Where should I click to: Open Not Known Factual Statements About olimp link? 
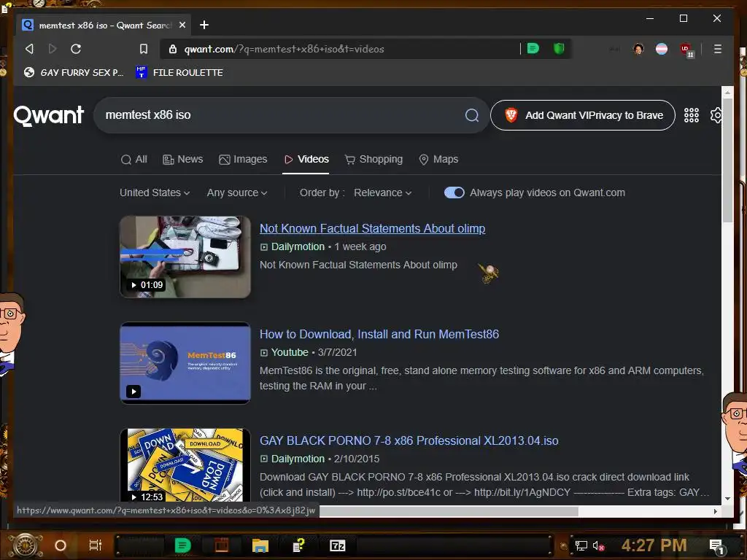373,228
